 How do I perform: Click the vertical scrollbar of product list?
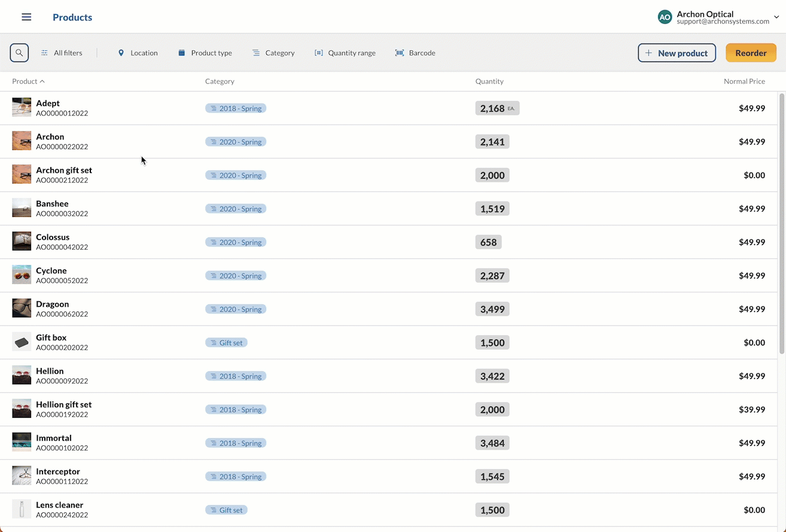(782, 224)
